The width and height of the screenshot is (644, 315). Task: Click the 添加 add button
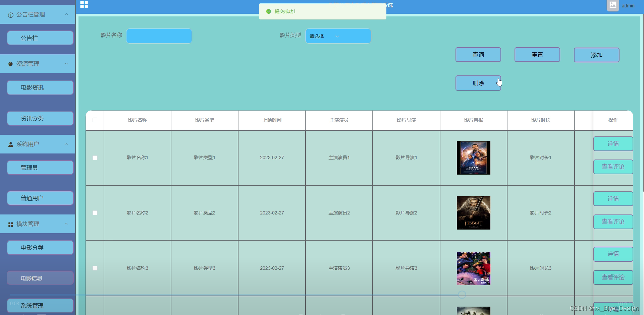pos(597,55)
